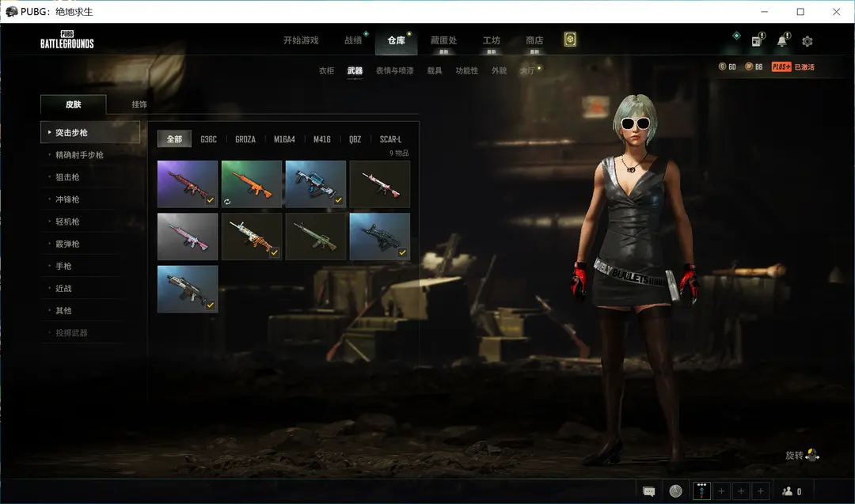Viewport: 855px width, 504px height.
Task: Open the news page icon
Action: pyautogui.click(x=758, y=40)
